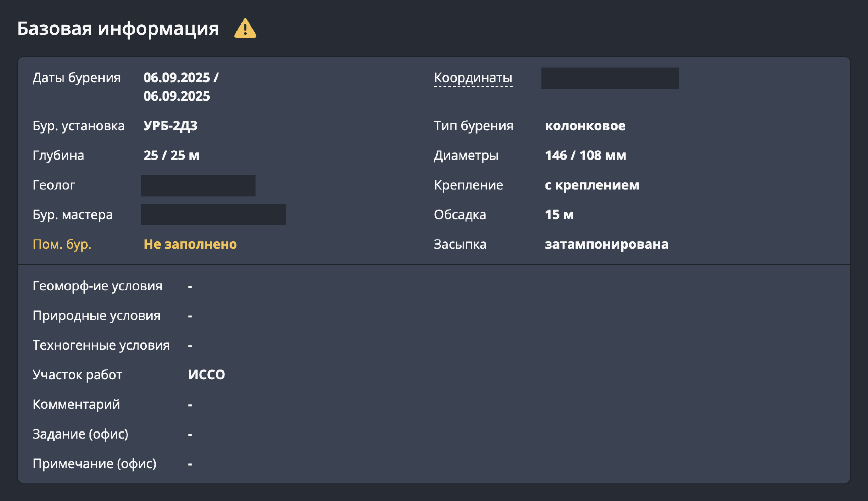Screen dimensions: 868x501
Task: Click the Задание (офис) row label
Action: [80, 434]
